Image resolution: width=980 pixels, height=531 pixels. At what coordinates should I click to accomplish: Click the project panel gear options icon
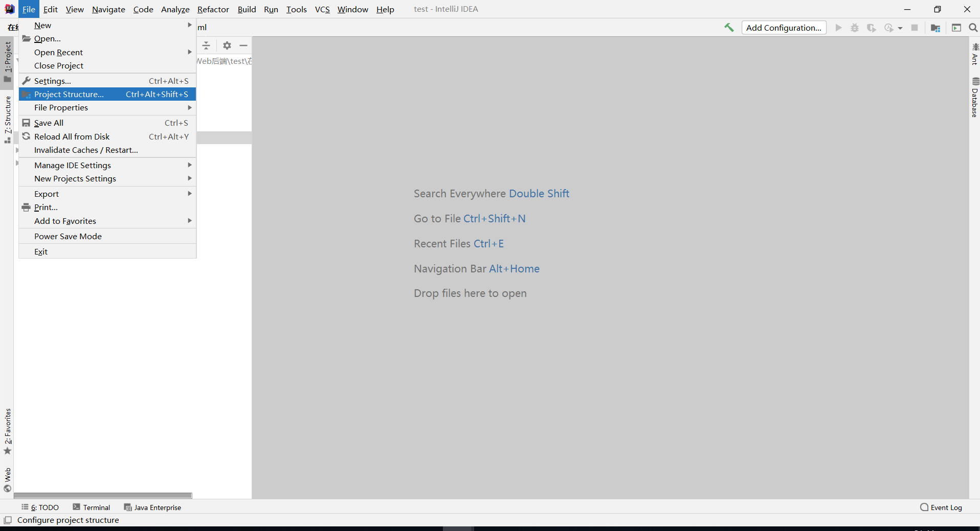pos(227,45)
